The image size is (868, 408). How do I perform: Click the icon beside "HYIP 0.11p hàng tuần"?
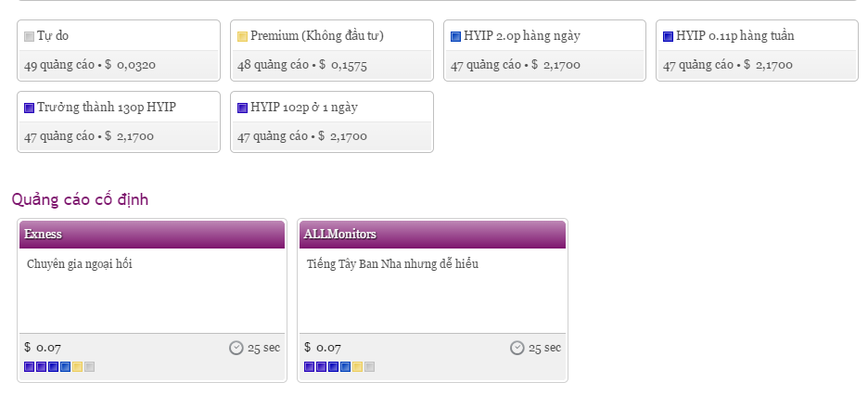[669, 37]
